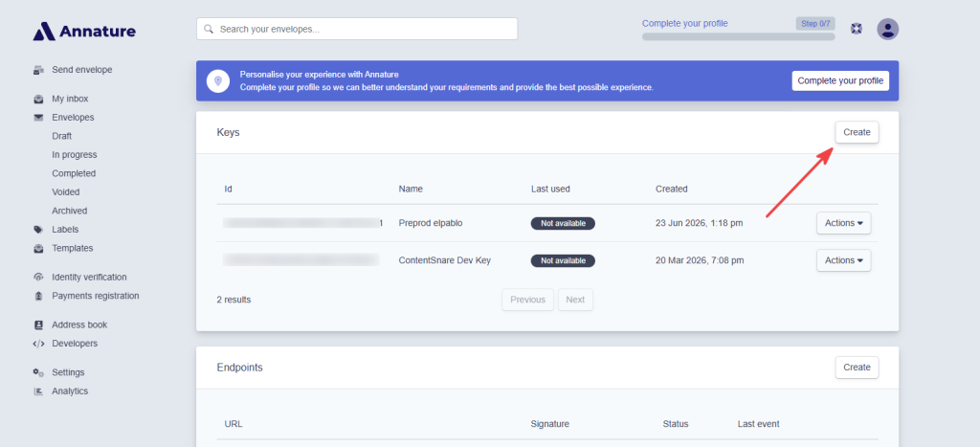Click Complete your profile header link

(685, 24)
